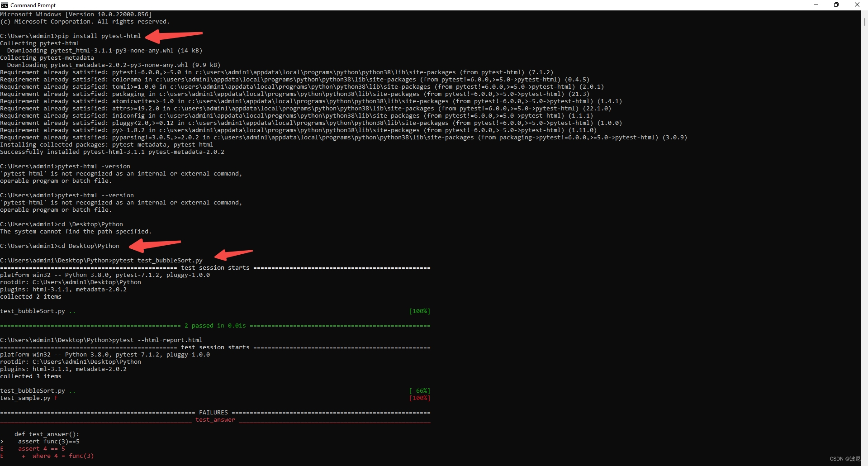Click the Command Prompt title bar icon
The image size is (868, 466).
point(5,5)
